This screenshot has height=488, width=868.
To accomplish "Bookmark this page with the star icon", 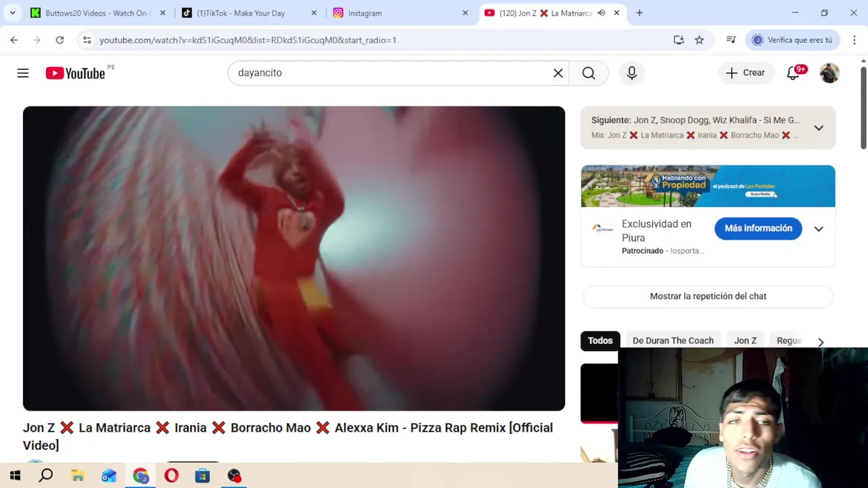I will point(699,40).
